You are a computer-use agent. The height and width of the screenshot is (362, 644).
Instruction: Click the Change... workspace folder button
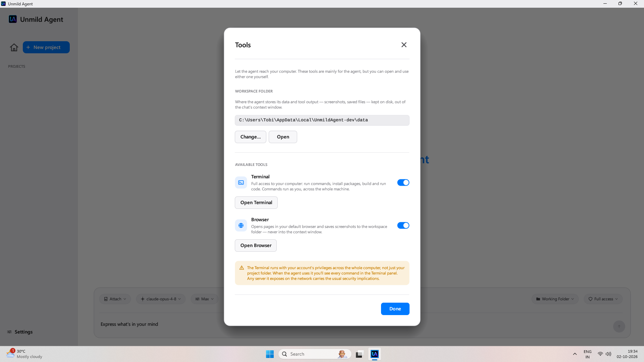point(251,137)
